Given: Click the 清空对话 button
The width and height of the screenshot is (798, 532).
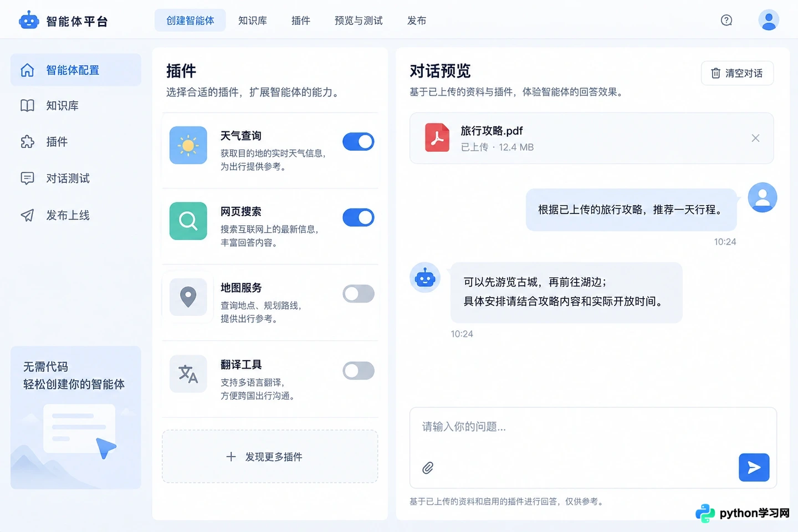Looking at the screenshot, I should click(x=737, y=73).
